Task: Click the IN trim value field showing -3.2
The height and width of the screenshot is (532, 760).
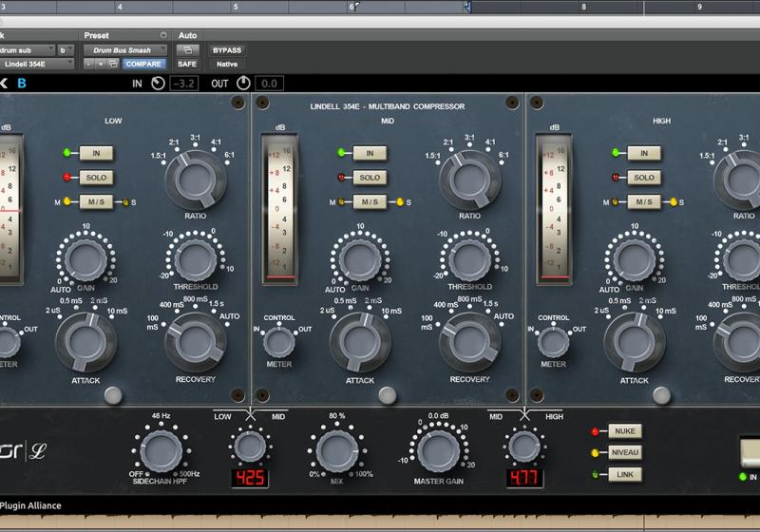Action: [x=184, y=84]
